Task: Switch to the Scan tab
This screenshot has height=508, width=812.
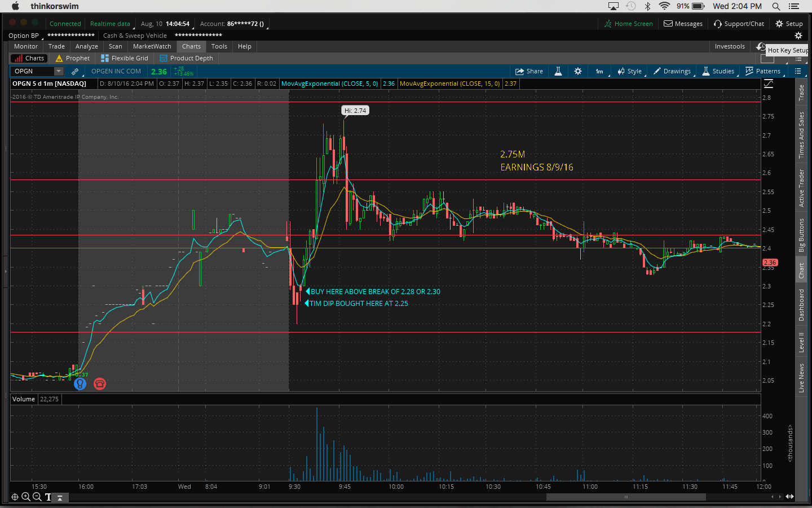Action: point(116,46)
